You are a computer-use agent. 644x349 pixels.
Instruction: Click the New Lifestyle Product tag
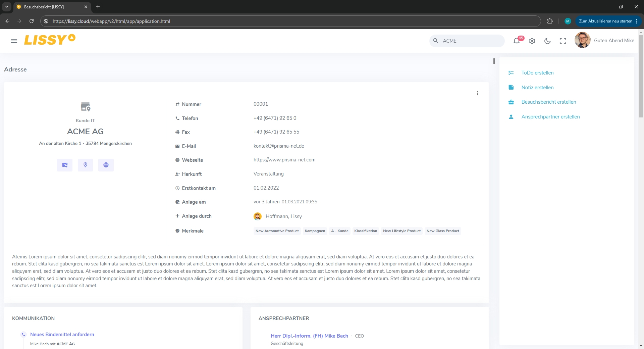point(402,231)
